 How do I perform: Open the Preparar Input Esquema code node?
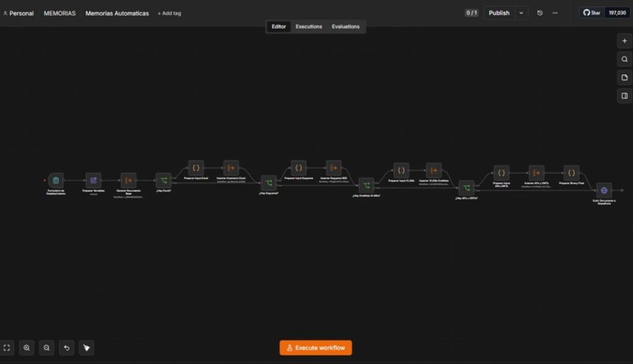click(299, 168)
